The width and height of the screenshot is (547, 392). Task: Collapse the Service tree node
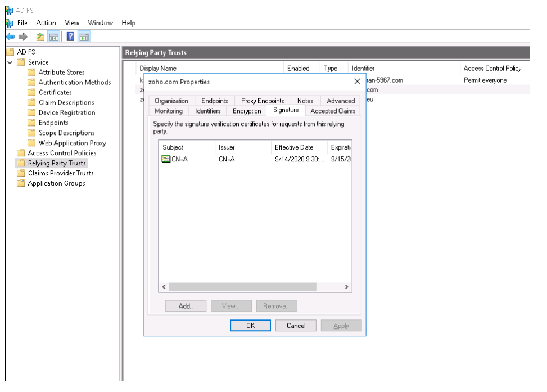[x=10, y=62]
